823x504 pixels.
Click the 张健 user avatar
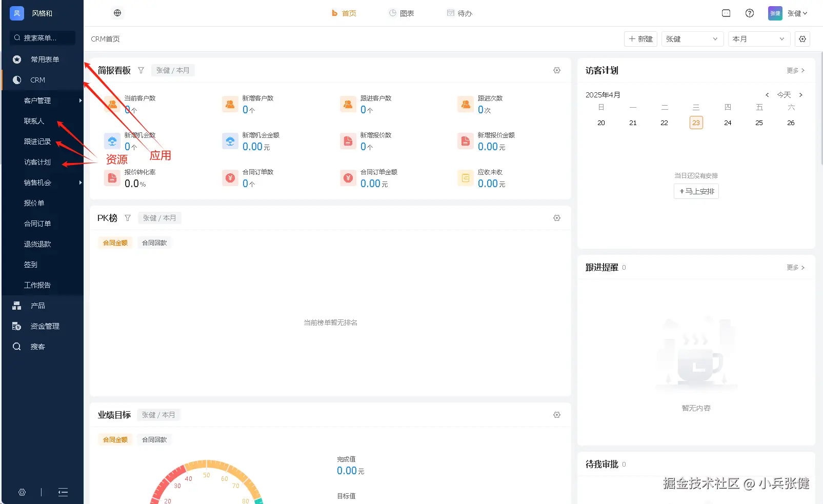click(x=775, y=13)
